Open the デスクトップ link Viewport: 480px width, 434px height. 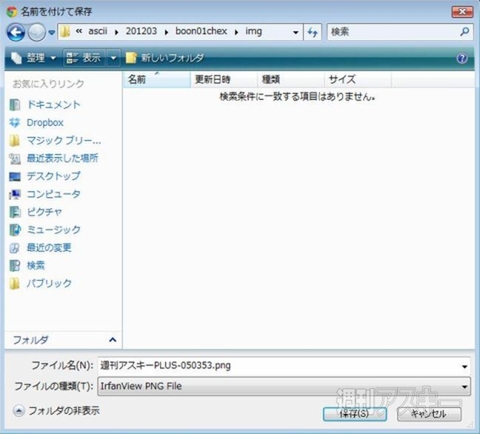click(53, 176)
